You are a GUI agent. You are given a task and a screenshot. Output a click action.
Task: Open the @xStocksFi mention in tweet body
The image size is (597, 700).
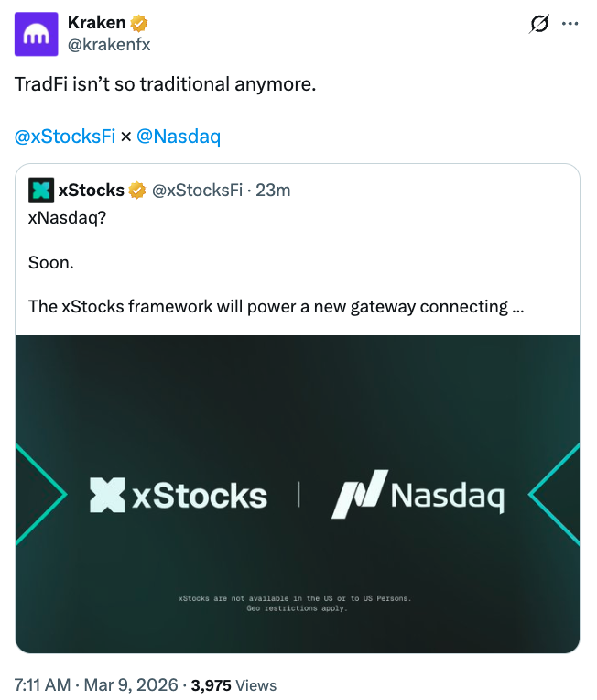[x=65, y=137]
